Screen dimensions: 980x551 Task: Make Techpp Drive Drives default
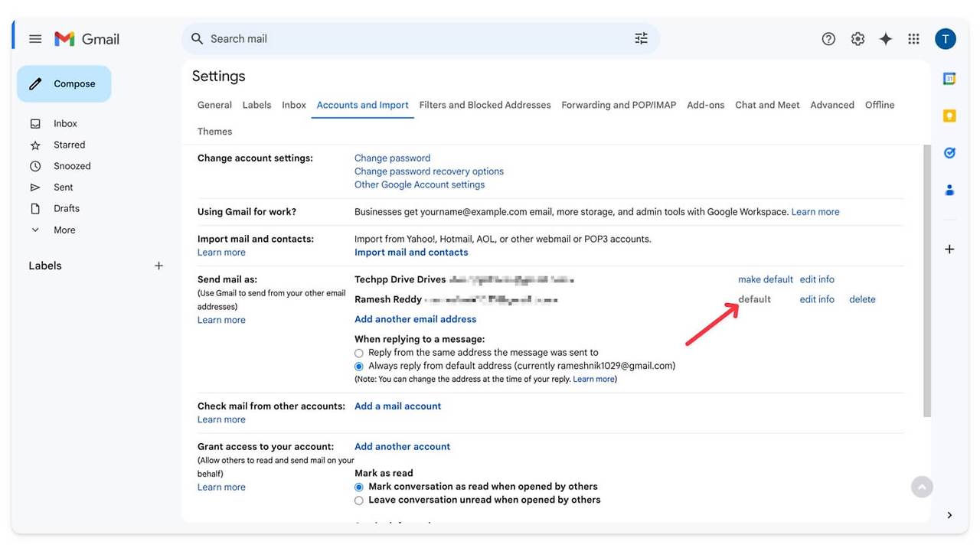(766, 279)
